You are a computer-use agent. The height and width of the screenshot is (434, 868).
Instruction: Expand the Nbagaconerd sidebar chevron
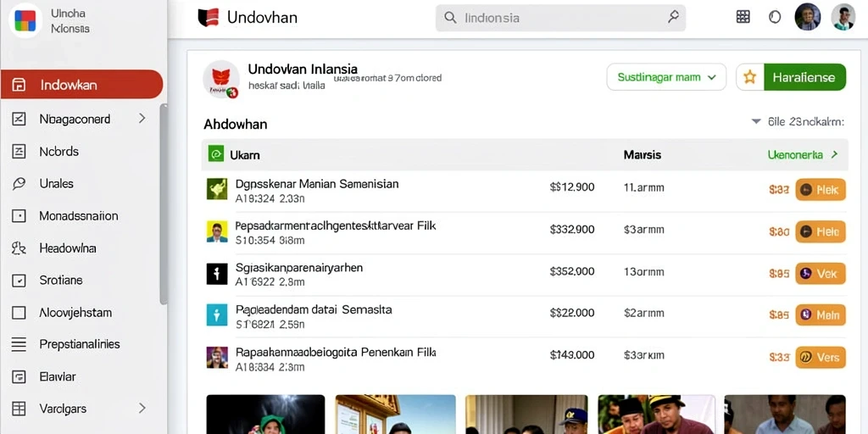click(142, 119)
